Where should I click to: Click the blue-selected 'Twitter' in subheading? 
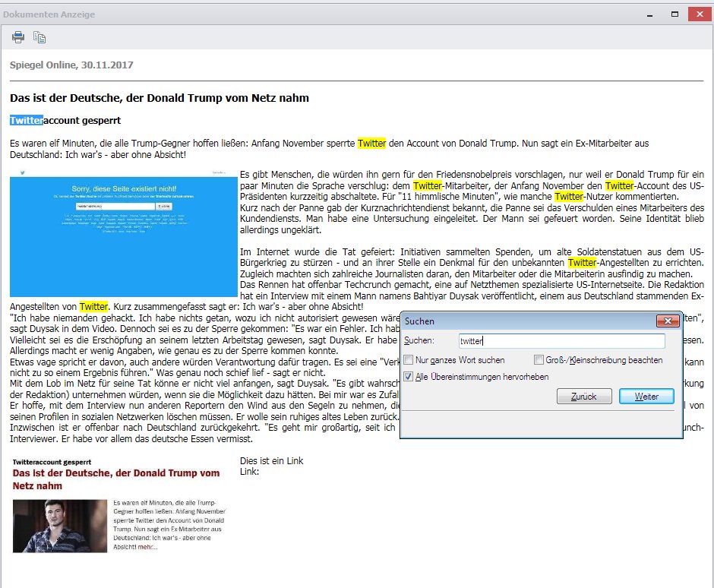click(27, 120)
